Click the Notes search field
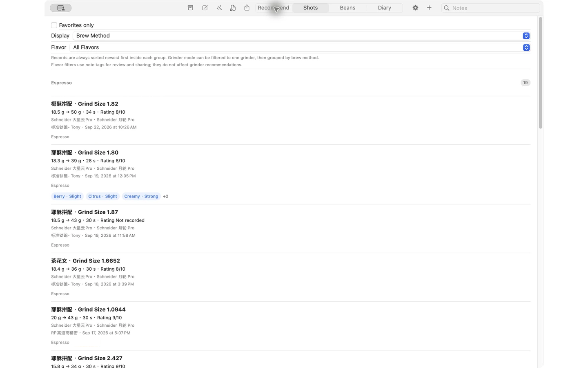The image size is (588, 368). point(490,8)
